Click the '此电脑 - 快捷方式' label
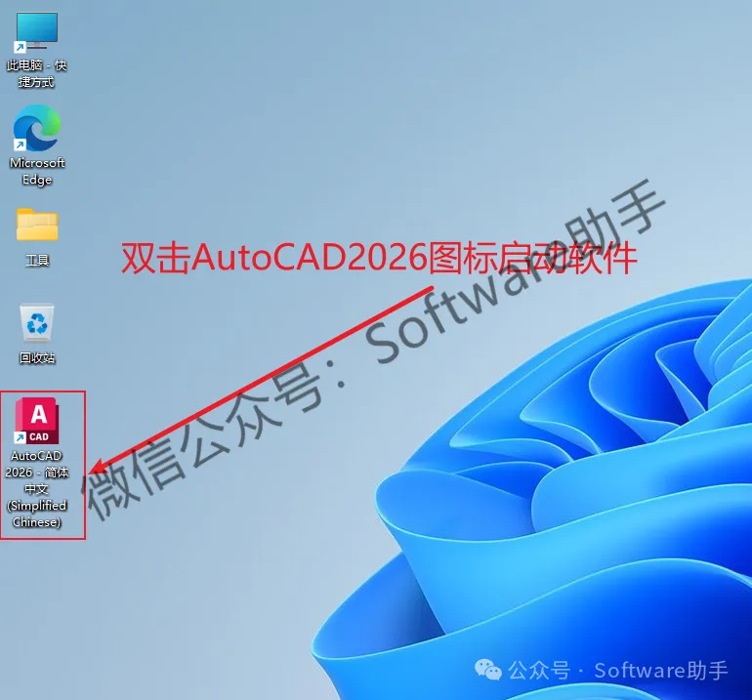 coord(36,73)
